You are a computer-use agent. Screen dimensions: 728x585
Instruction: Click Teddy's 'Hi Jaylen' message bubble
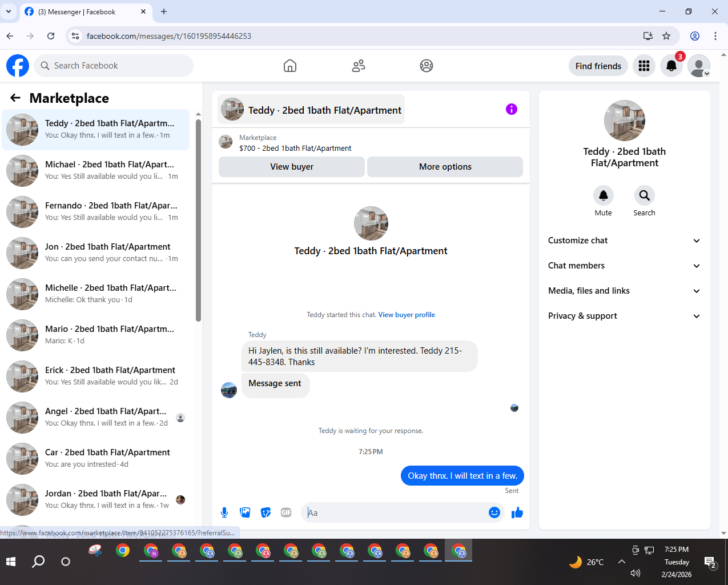click(360, 356)
